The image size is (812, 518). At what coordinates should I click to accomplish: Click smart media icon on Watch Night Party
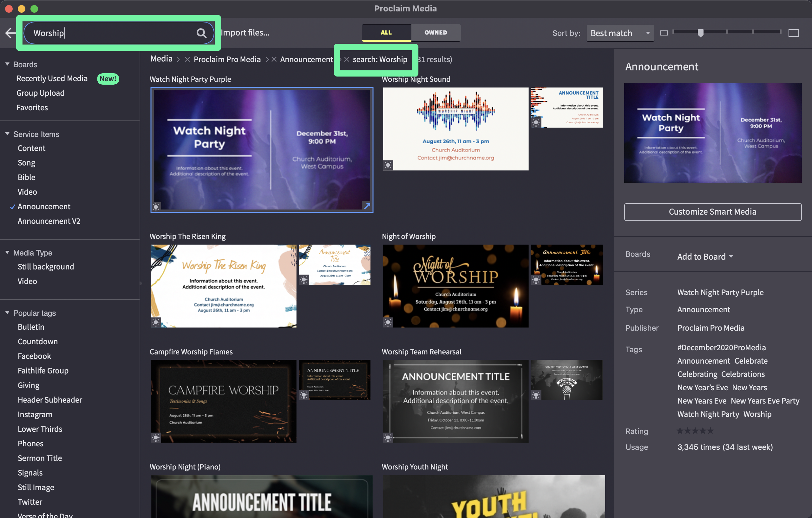point(156,206)
